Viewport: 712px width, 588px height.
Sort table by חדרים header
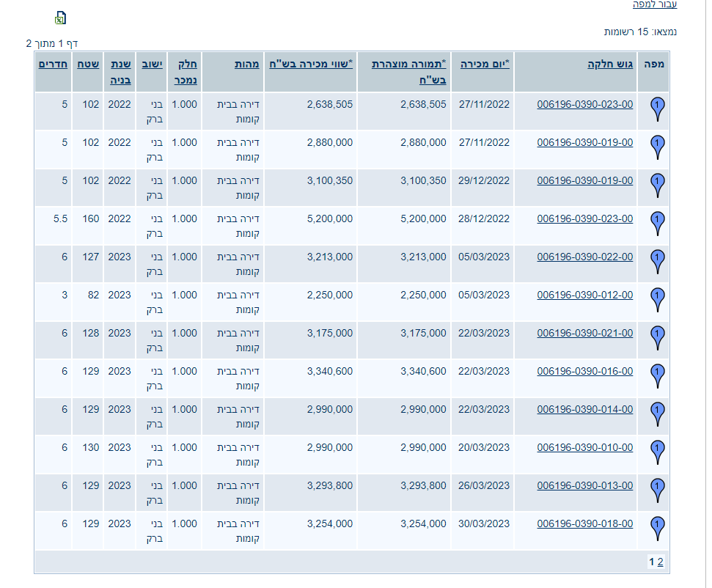pyautogui.click(x=53, y=64)
